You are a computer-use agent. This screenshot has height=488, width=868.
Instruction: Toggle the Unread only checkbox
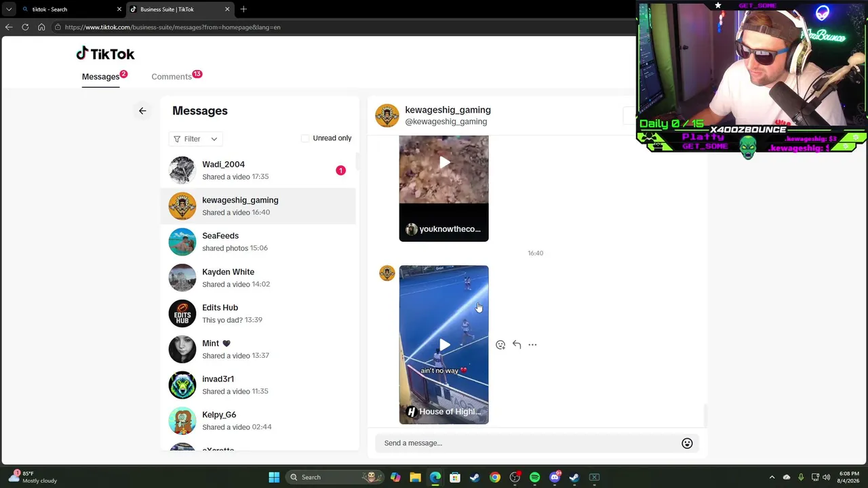coord(305,138)
